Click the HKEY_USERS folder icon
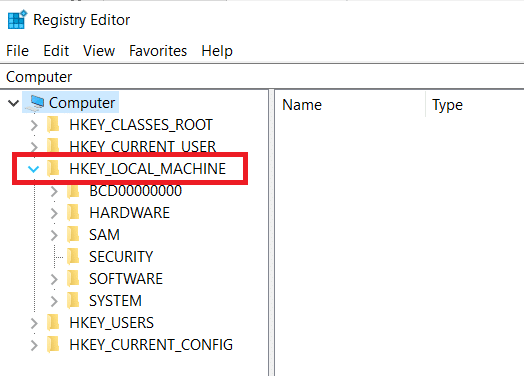The height and width of the screenshot is (376, 524). click(x=53, y=323)
